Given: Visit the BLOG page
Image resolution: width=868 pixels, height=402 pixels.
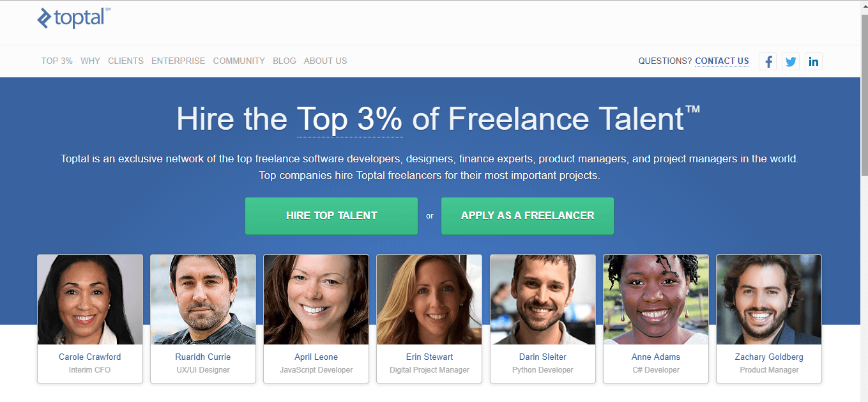Looking at the screenshot, I should [284, 61].
